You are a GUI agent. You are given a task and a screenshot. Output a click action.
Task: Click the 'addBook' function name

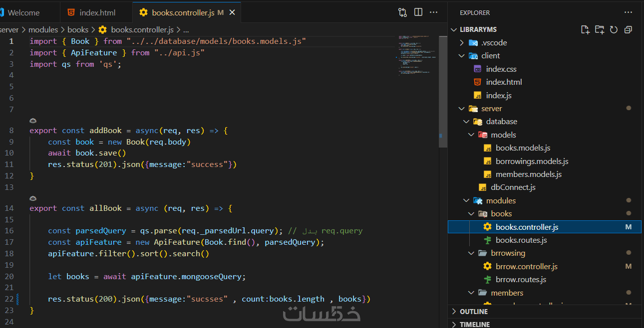(105, 131)
